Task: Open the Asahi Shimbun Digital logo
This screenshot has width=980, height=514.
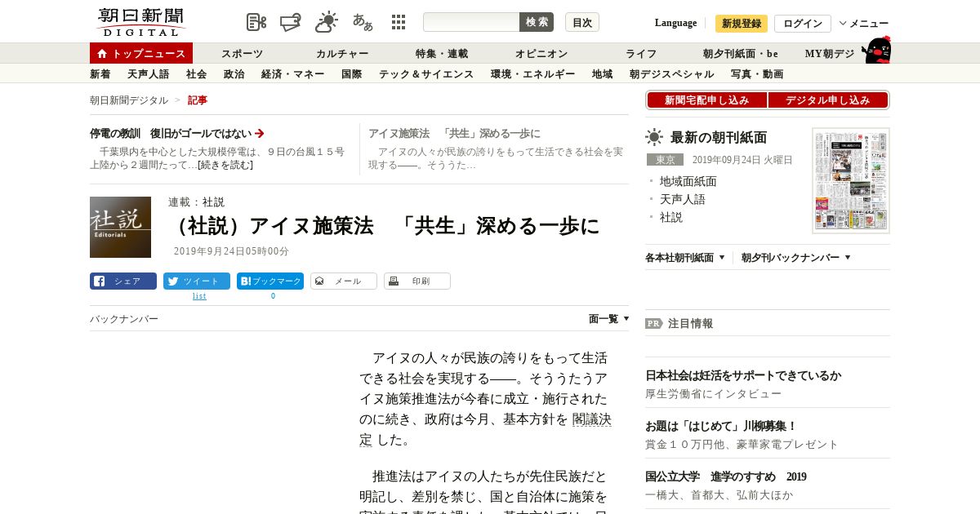Action: click(140, 22)
